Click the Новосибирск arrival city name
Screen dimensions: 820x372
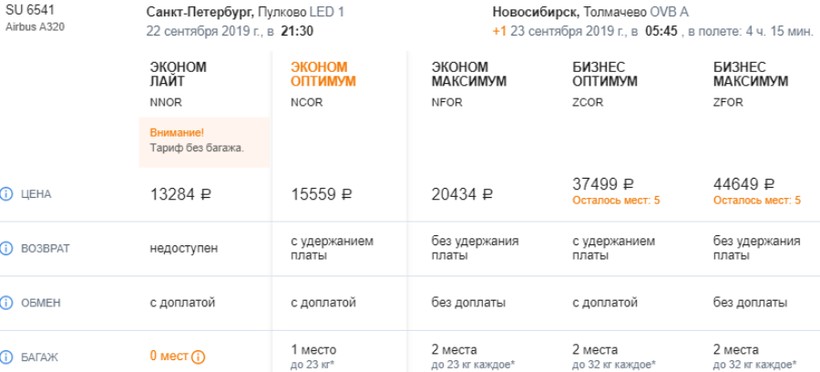click(536, 12)
